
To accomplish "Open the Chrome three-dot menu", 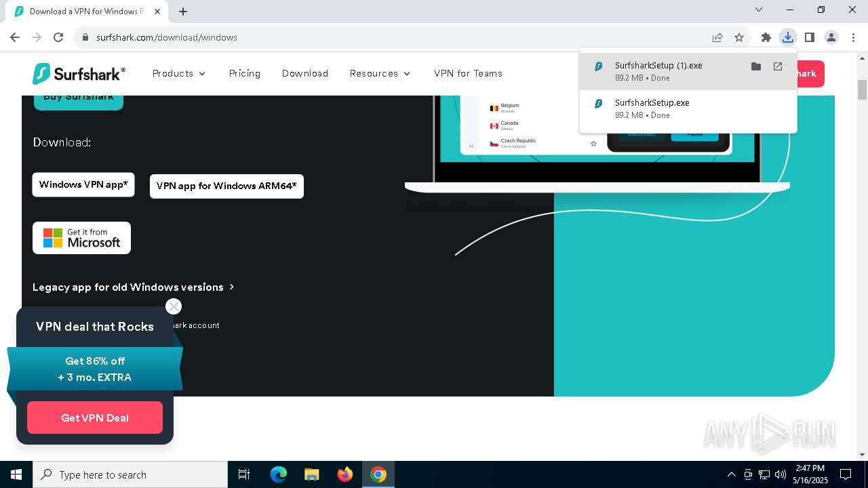I will [x=853, y=37].
